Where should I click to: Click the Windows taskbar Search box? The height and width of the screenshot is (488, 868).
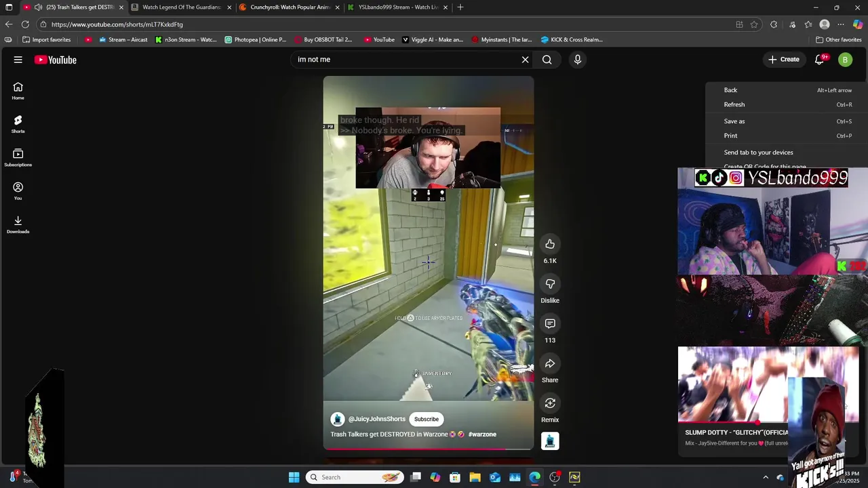point(354,477)
